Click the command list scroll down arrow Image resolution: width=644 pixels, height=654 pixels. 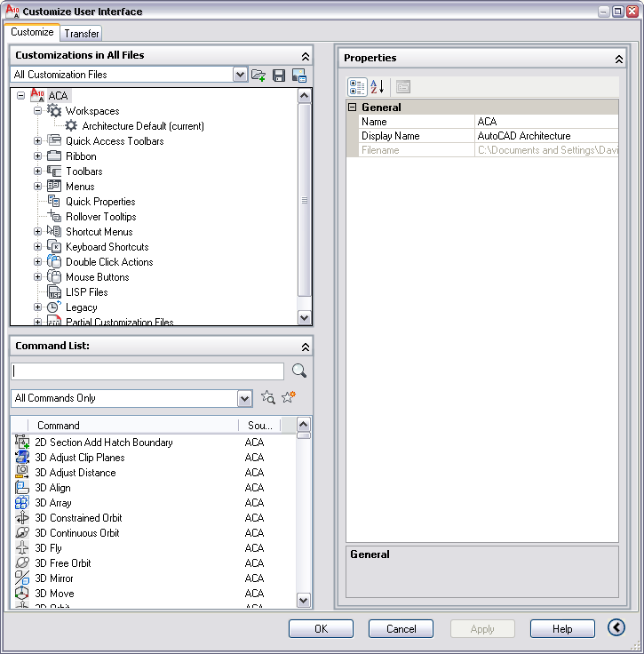(304, 601)
